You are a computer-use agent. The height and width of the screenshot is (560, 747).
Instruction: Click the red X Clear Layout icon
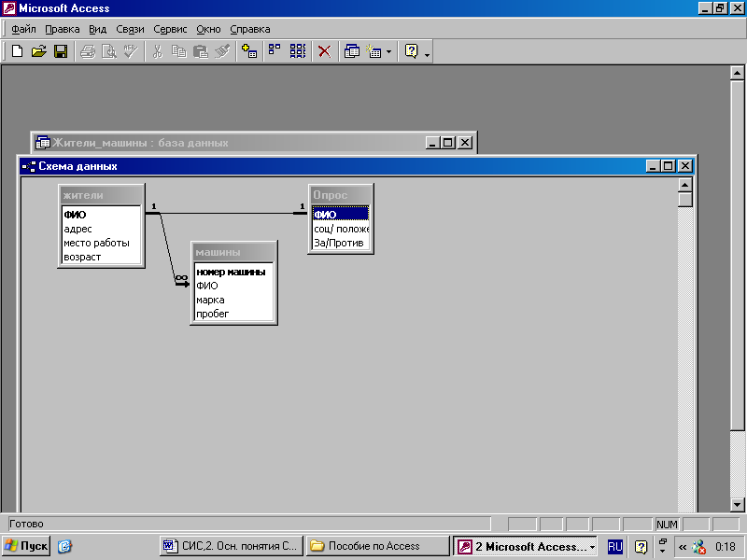pos(324,51)
